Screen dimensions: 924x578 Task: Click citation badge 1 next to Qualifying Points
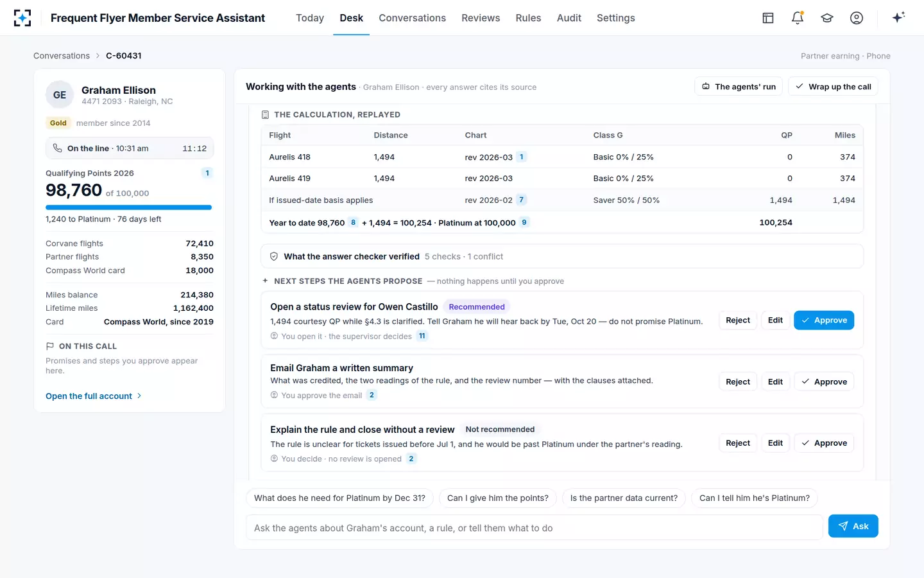click(207, 173)
